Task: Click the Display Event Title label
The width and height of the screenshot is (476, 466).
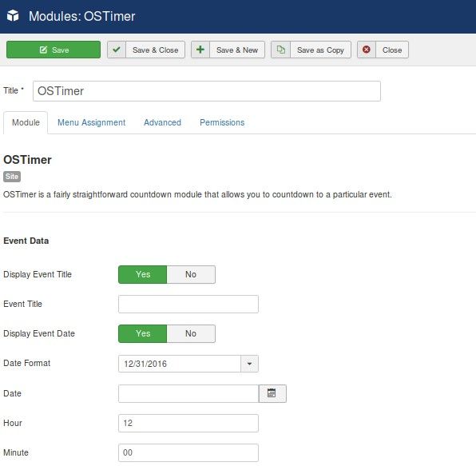Action: (x=38, y=274)
